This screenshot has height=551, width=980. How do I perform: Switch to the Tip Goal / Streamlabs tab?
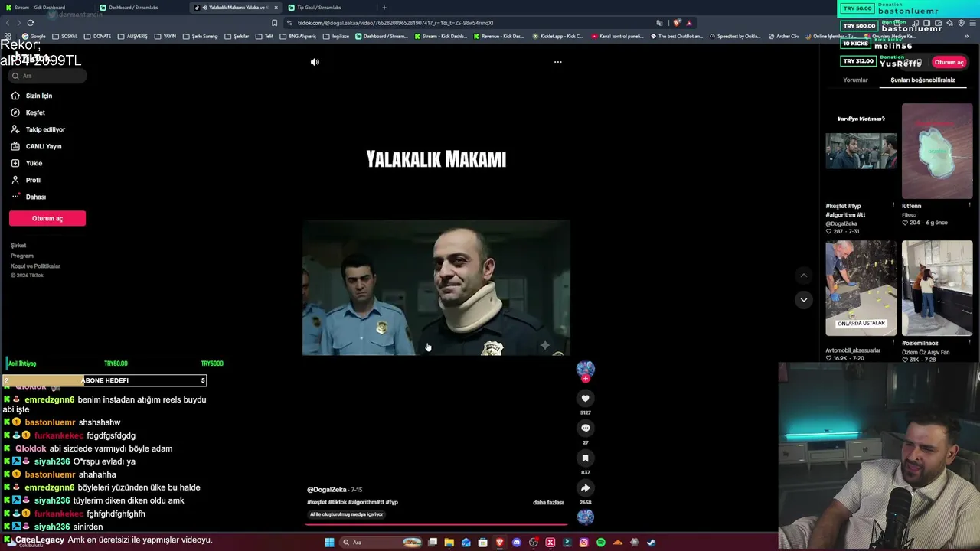330,8
